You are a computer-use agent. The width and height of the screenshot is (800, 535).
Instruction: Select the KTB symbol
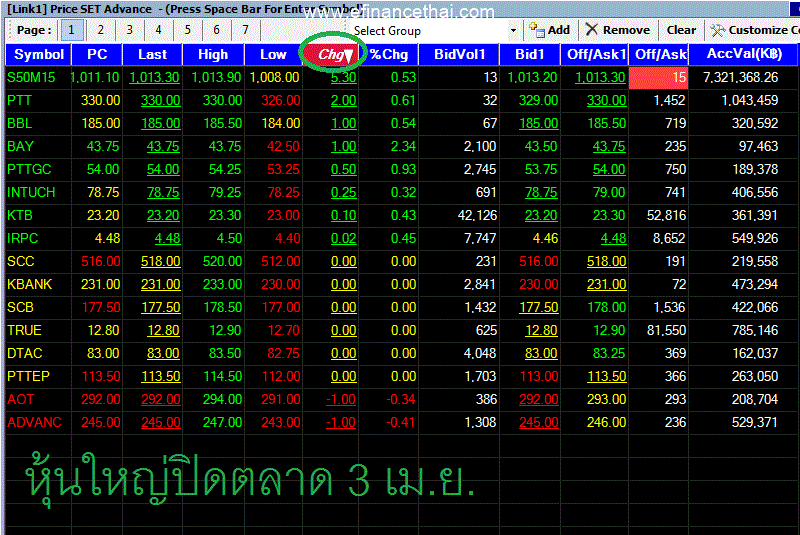(x=19, y=215)
